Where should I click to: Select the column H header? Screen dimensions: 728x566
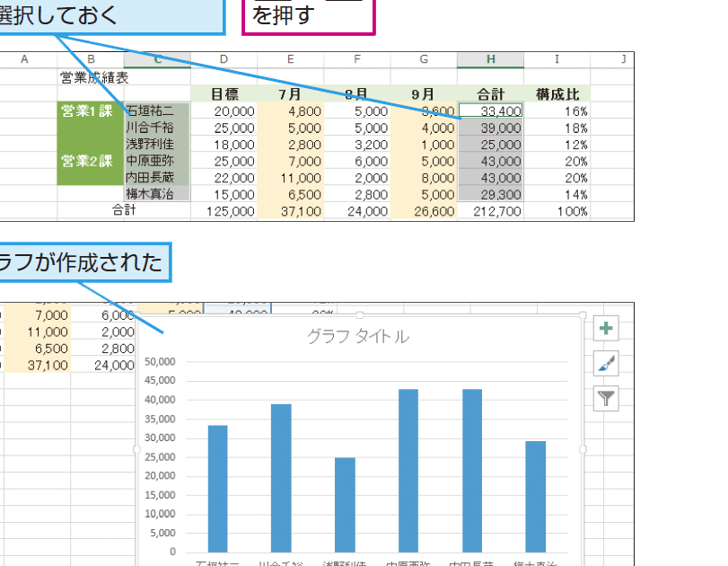click(x=490, y=59)
